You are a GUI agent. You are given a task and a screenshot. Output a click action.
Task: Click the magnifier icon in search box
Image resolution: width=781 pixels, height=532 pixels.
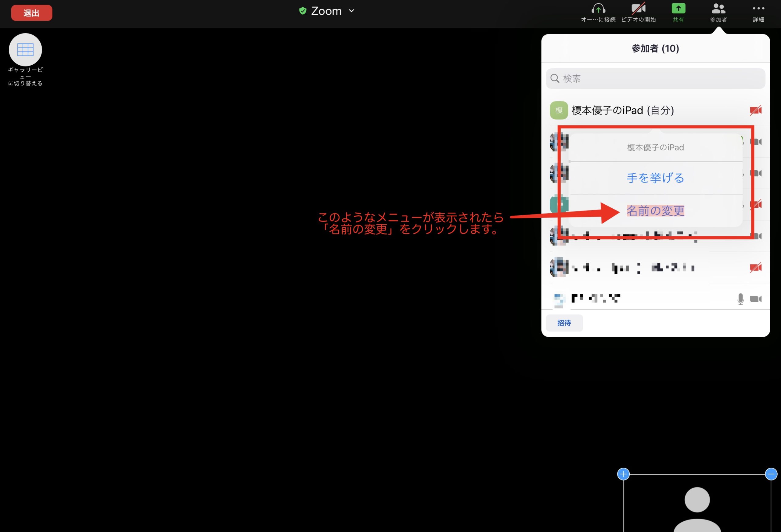(x=555, y=79)
